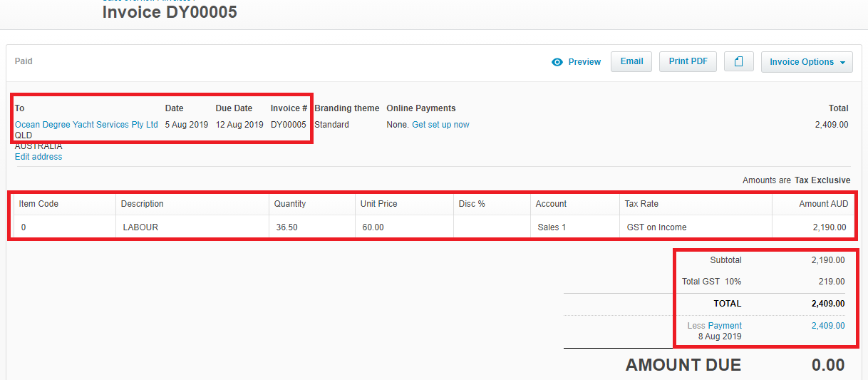Image resolution: width=868 pixels, height=380 pixels.
Task: Click the Email button
Action: click(631, 62)
